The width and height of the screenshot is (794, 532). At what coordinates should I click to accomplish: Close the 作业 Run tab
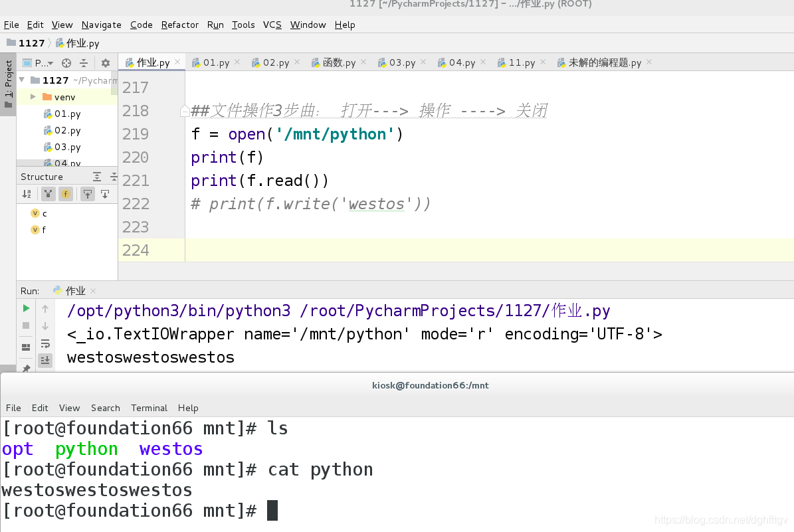92,291
